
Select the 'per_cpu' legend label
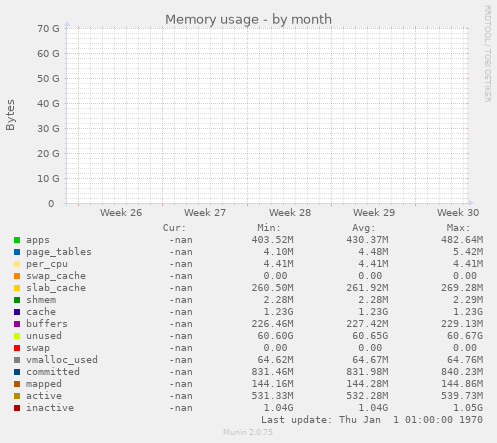point(47,264)
